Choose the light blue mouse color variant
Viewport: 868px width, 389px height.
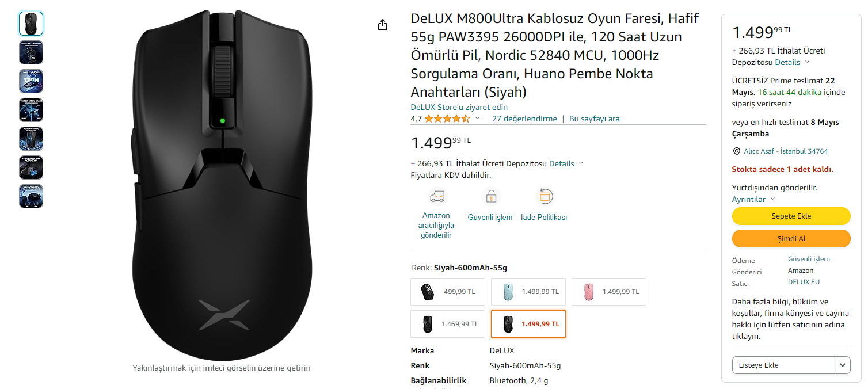(528, 292)
